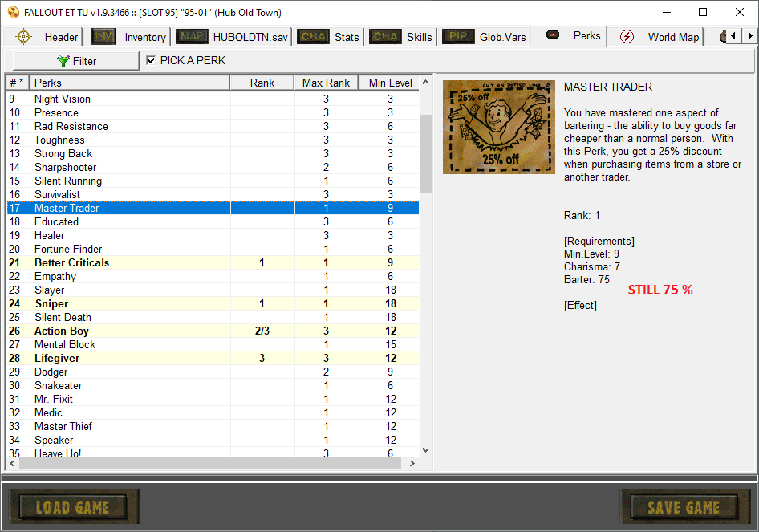Open the Header tab crosshair icon

pyautogui.click(x=23, y=37)
